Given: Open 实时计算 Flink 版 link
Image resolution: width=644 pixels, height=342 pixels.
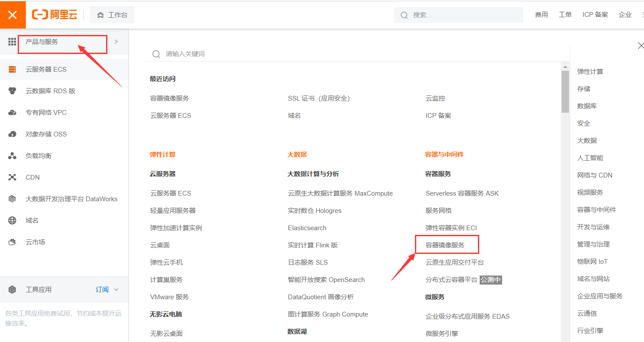Looking at the screenshot, I should [313, 245].
